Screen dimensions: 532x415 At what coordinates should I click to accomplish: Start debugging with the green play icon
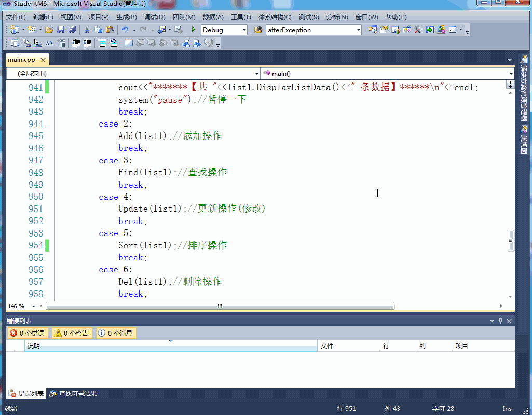(194, 30)
